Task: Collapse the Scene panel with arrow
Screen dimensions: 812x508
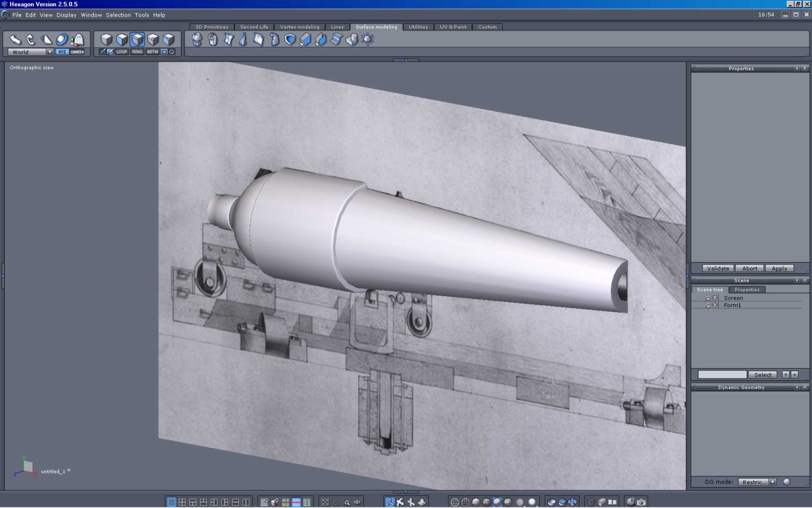Action: point(797,281)
